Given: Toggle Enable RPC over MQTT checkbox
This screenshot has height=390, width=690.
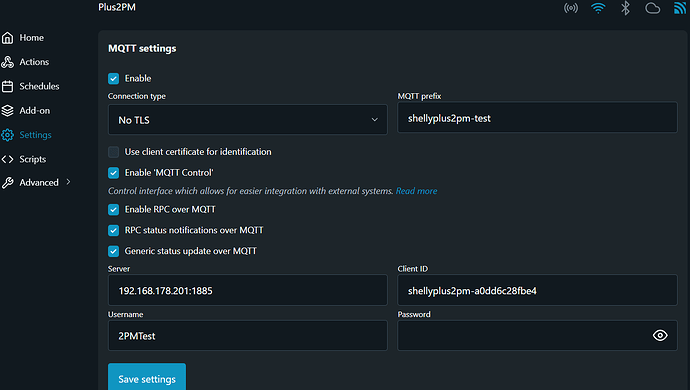Looking at the screenshot, I should coord(114,210).
